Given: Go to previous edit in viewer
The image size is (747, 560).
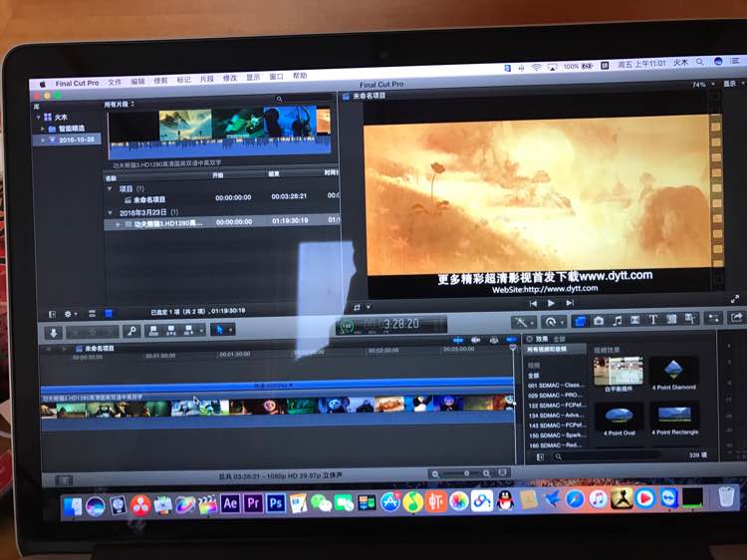Looking at the screenshot, I should point(533,304).
